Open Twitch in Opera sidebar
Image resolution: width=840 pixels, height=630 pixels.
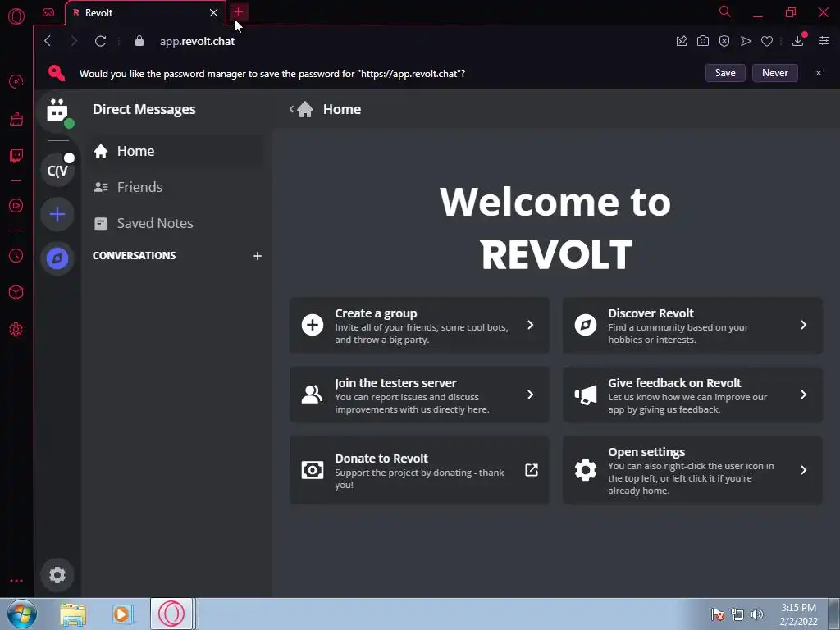pyautogui.click(x=16, y=156)
